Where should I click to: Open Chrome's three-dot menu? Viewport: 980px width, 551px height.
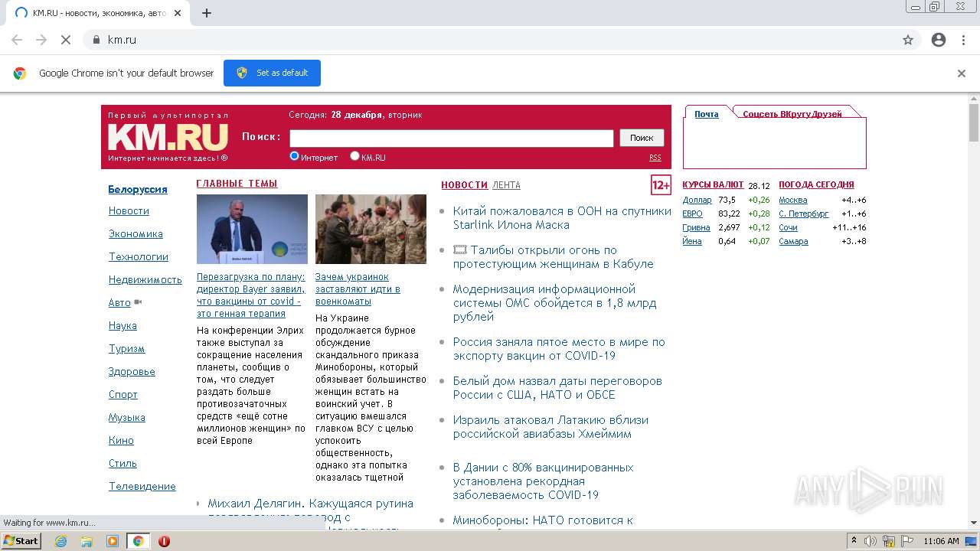pos(963,40)
